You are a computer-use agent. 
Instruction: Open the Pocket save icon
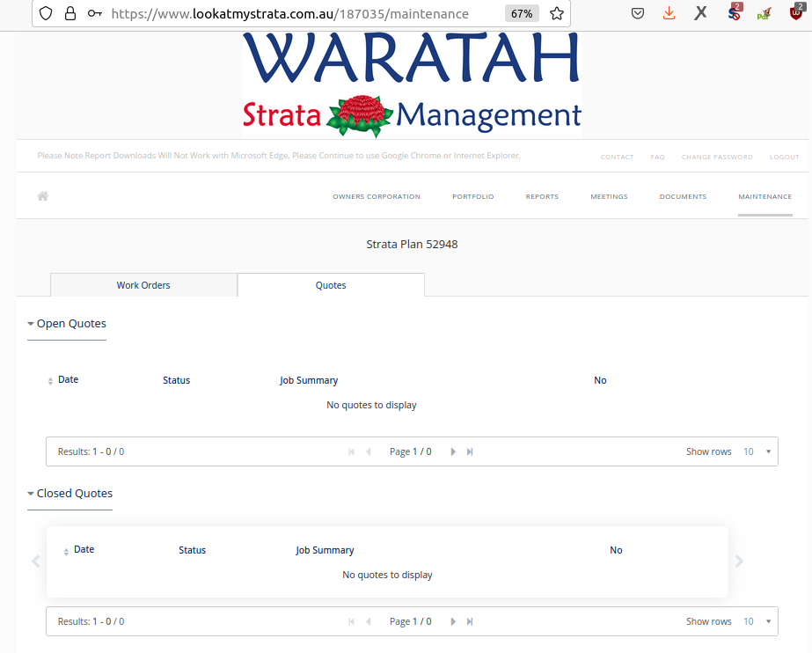pos(638,13)
